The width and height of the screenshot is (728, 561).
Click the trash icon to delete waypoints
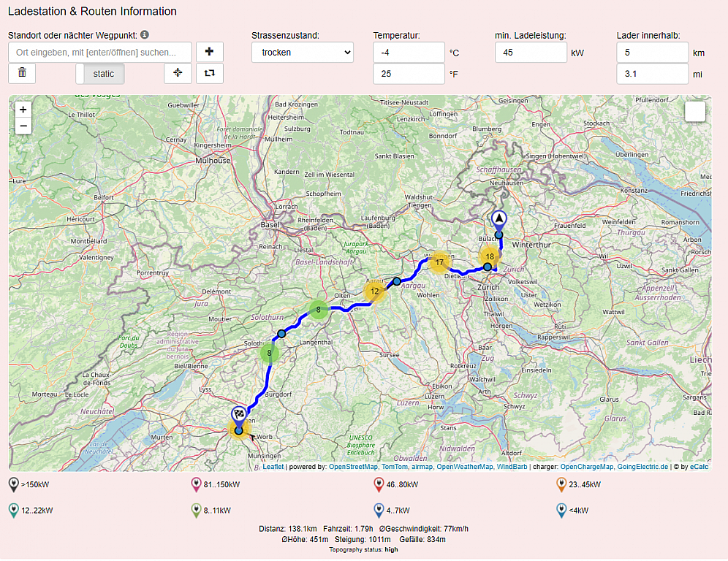[x=22, y=73]
